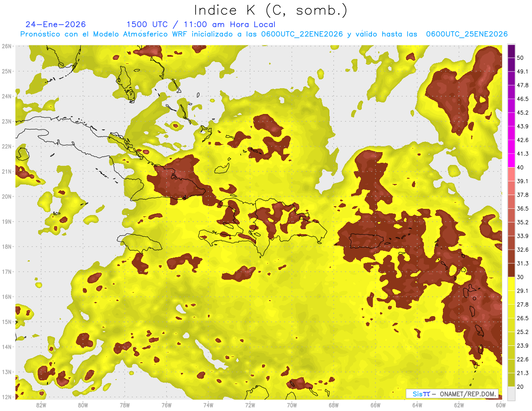
Task: Click the brown color bar segment between 30 and 31.3
Action: click(x=511, y=270)
